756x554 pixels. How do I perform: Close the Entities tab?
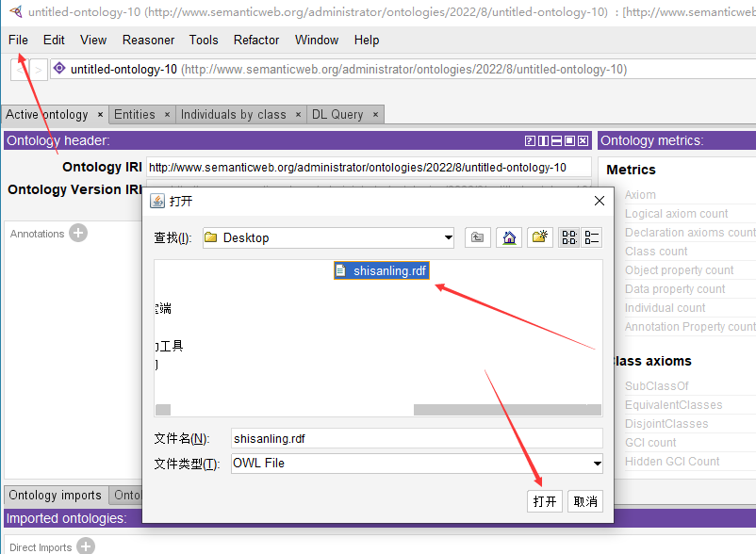tap(167, 115)
